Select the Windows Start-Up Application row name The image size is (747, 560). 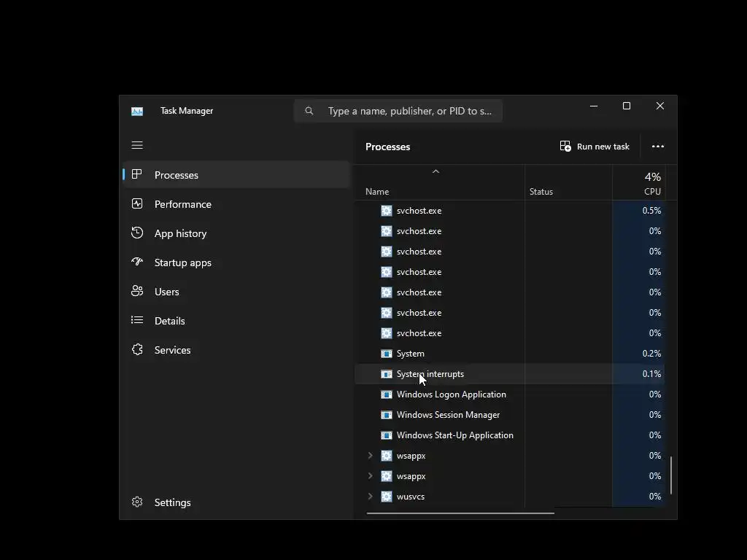pos(455,436)
